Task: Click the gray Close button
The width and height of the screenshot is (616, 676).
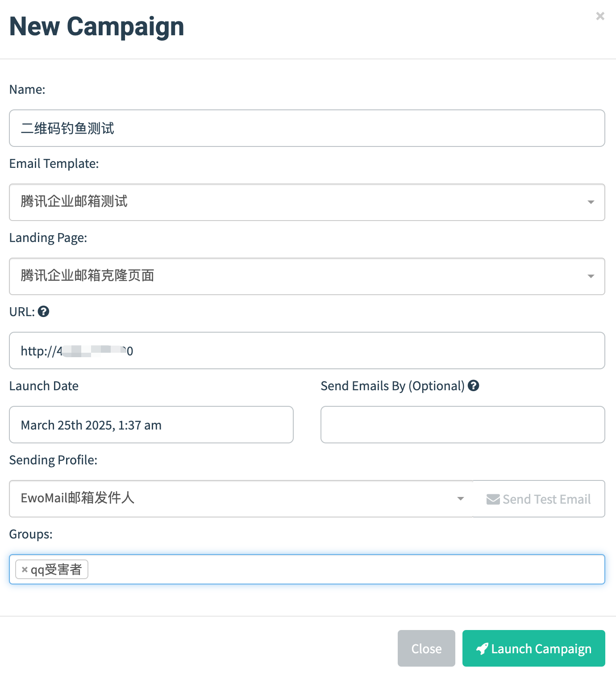Action: click(426, 648)
